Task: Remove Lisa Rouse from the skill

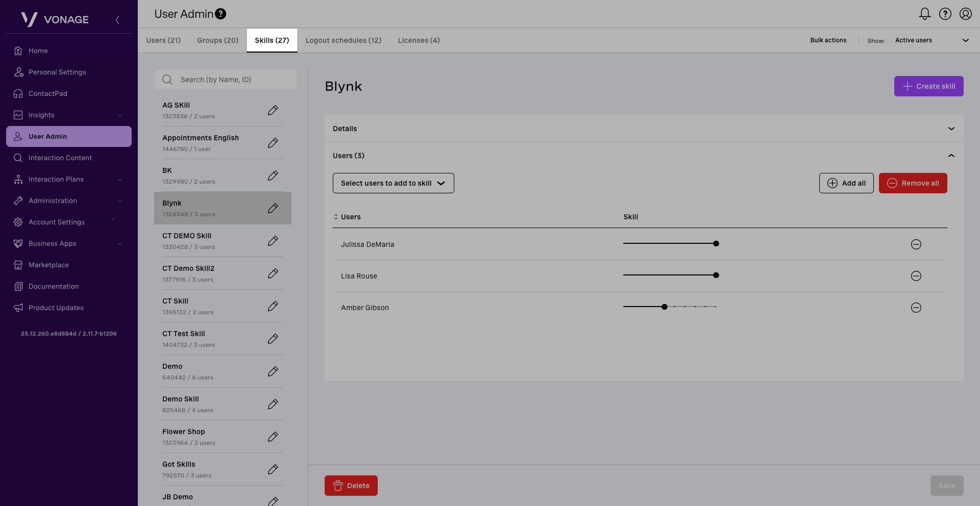Action: [x=916, y=276]
